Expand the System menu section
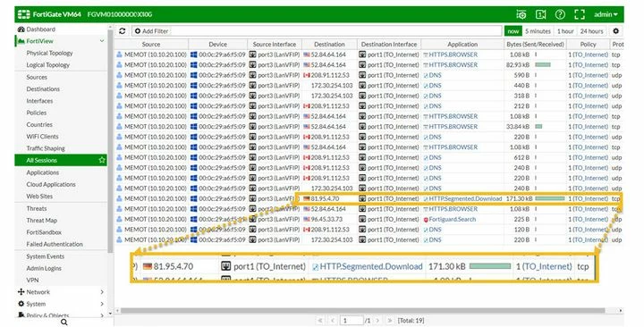 pyautogui.click(x=102, y=304)
